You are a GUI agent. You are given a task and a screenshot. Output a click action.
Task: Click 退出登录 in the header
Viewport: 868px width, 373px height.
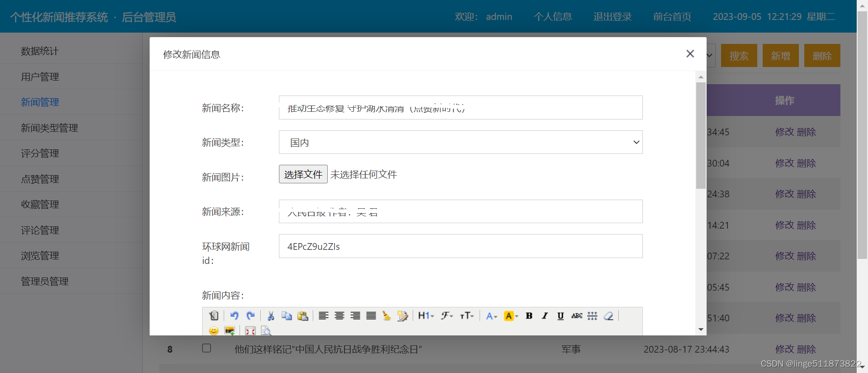pyautogui.click(x=613, y=17)
